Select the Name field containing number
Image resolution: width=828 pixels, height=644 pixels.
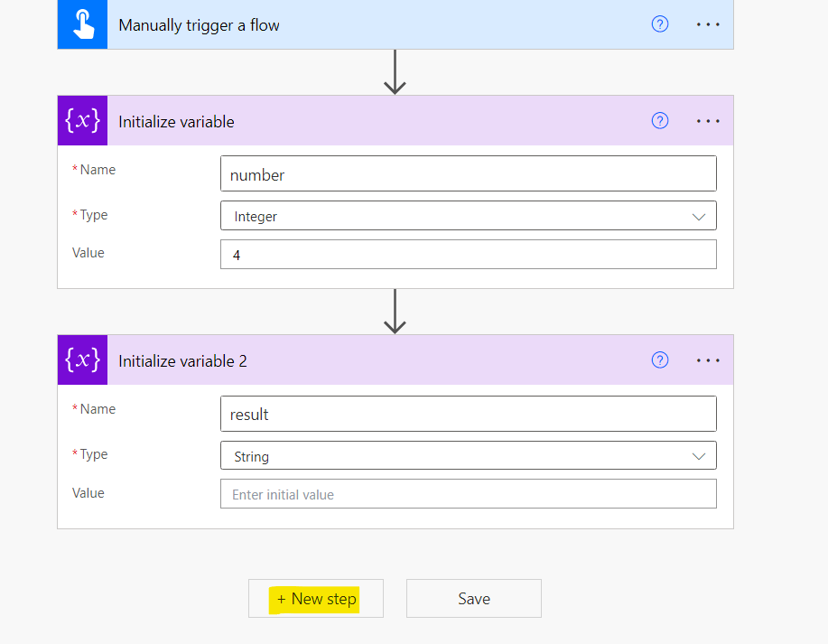[469, 173]
